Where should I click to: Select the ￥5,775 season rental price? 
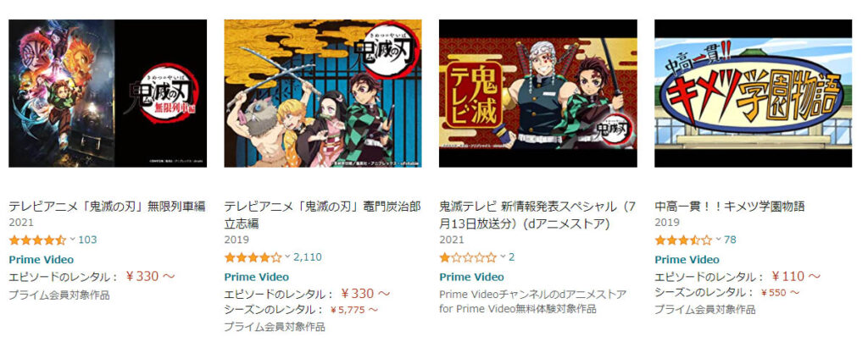(354, 310)
